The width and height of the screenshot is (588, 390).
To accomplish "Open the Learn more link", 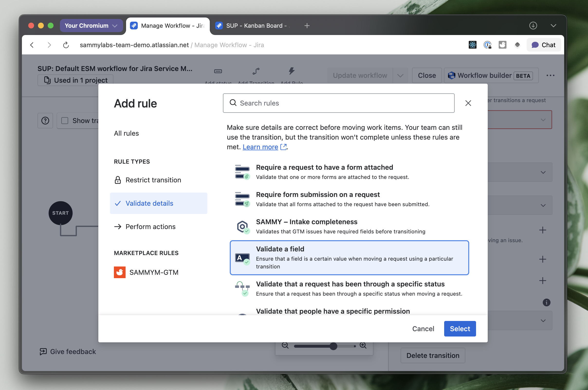I will (x=260, y=147).
